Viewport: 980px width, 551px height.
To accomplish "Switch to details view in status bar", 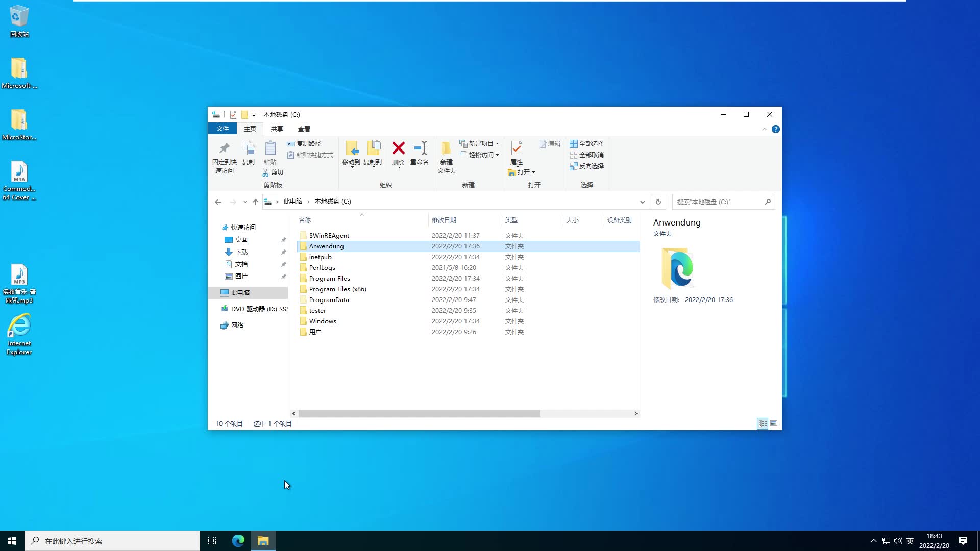I will point(763,423).
